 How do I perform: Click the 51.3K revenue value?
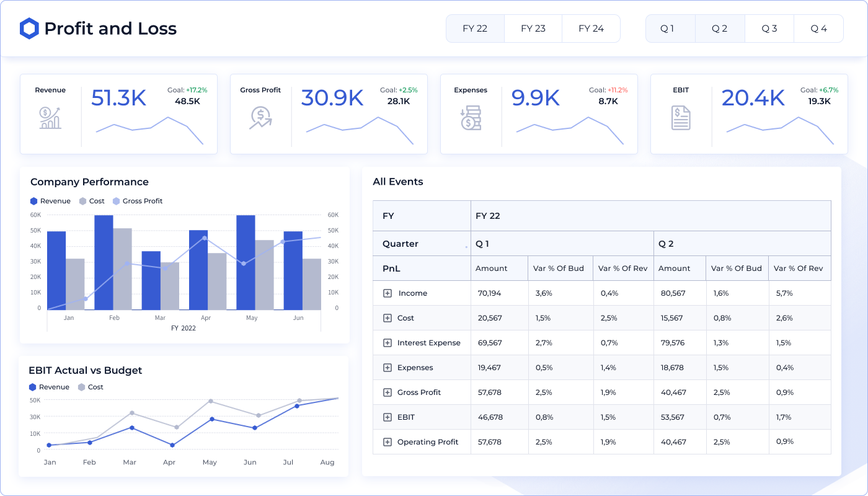(x=118, y=98)
